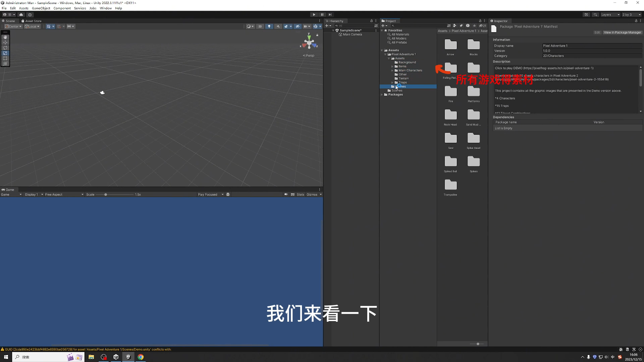644x362 pixels.
Task: Click the View in Package Manager button
Action: coord(622,32)
